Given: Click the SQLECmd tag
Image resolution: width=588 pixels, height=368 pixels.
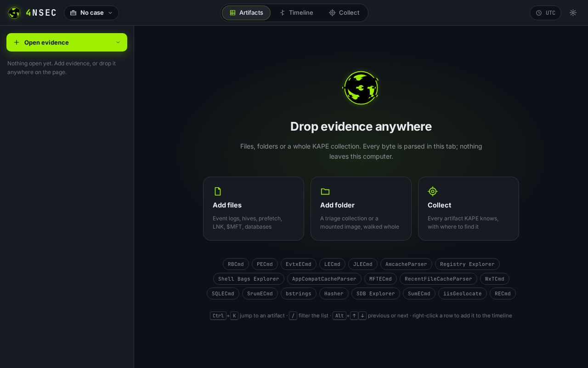Looking at the screenshot, I should click(223, 293).
